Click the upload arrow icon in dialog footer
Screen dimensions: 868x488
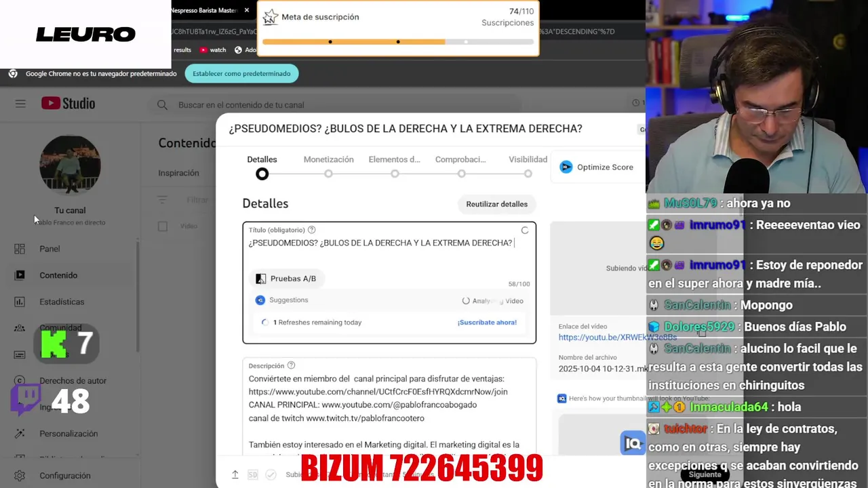pyautogui.click(x=235, y=475)
